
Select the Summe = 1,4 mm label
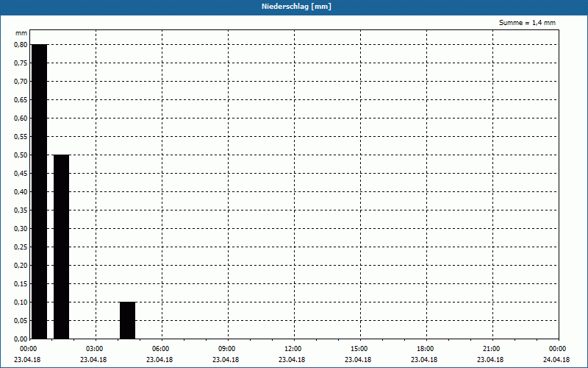click(527, 23)
